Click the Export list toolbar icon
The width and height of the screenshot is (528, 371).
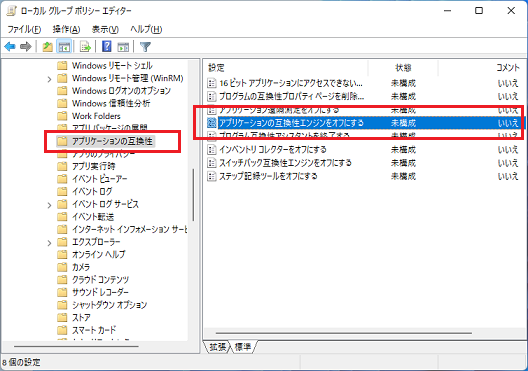(x=85, y=46)
